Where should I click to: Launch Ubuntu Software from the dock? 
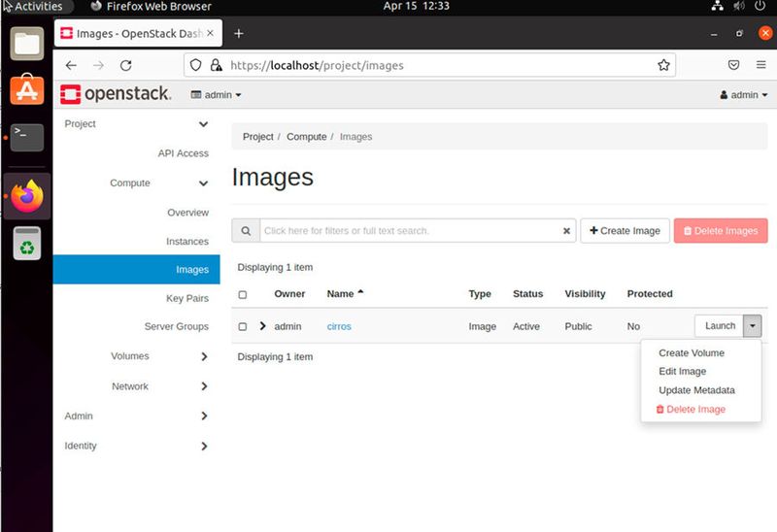27,89
